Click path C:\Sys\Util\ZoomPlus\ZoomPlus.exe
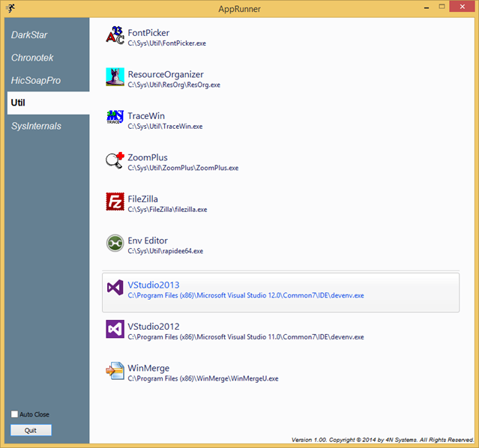The width and height of the screenshot is (479, 448). pos(183,168)
